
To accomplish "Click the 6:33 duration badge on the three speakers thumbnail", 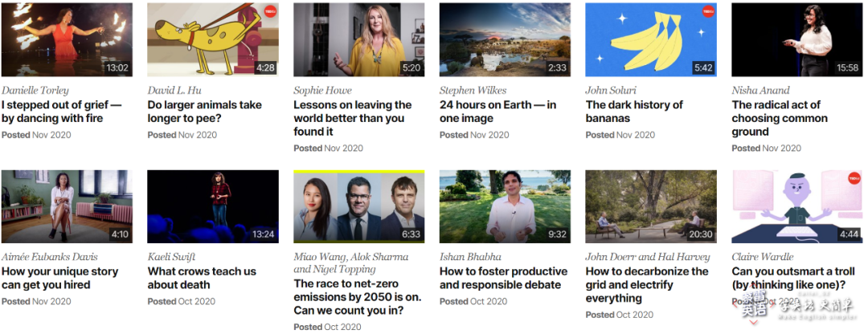I will (x=411, y=234).
